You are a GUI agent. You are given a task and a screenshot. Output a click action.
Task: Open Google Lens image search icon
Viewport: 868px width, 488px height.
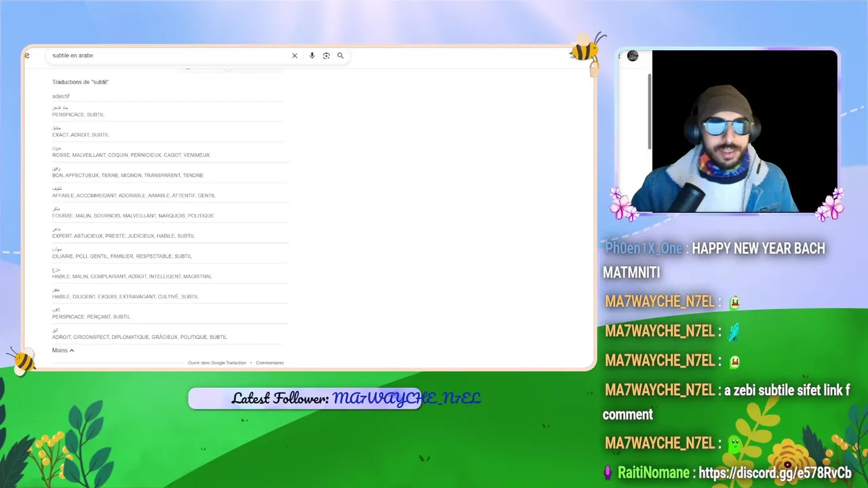[x=326, y=56]
